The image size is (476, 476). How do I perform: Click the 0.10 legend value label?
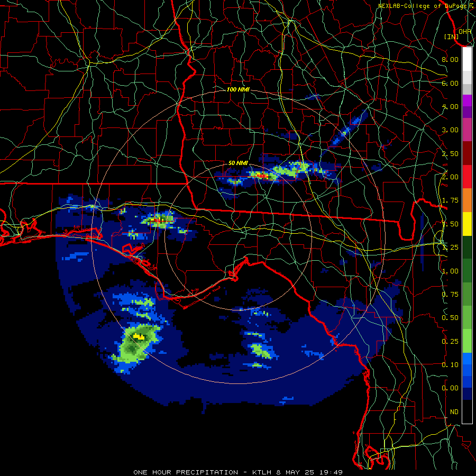tap(450, 365)
